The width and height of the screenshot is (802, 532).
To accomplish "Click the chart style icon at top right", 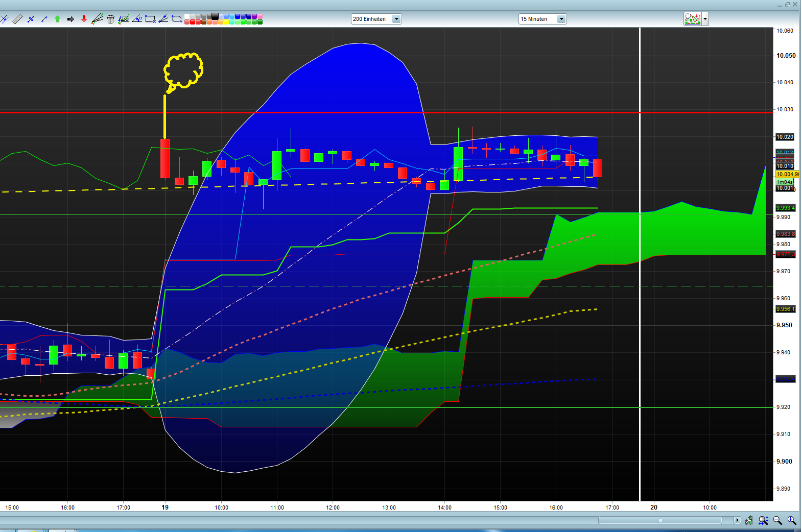I will 693,19.
